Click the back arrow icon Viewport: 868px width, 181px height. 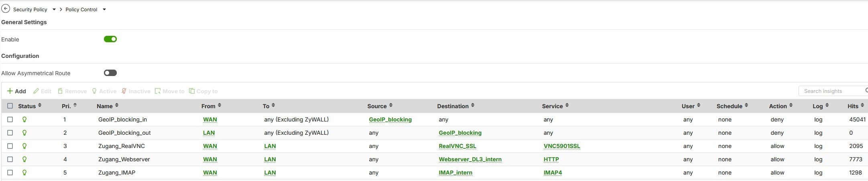[x=6, y=9]
